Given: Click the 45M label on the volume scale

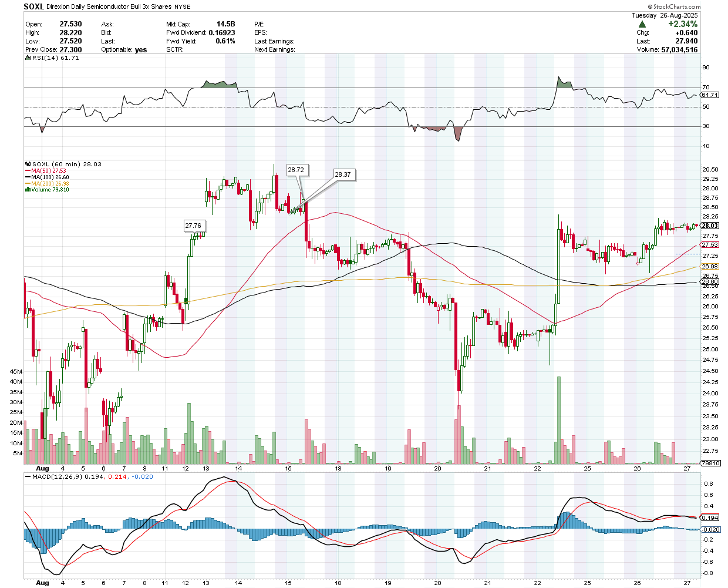Looking at the screenshot, I should point(16,372).
